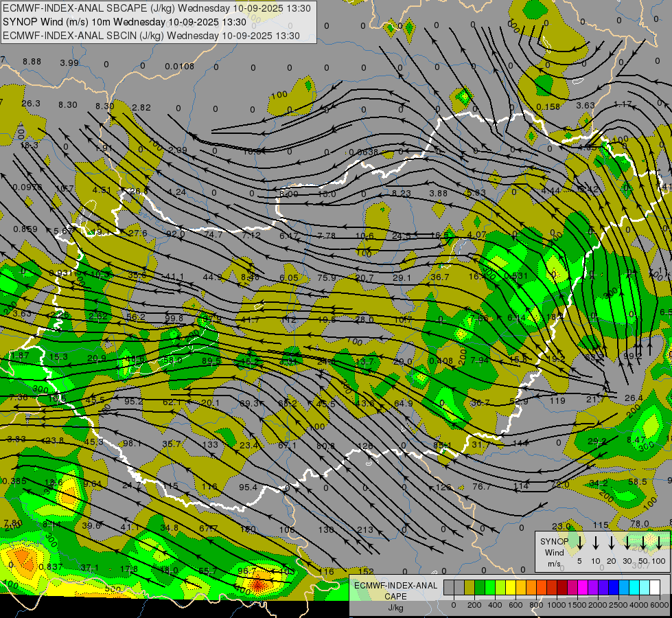This screenshot has height=618, width=672.
Task: Click the 95.4 value on the map
Action: coord(248,488)
